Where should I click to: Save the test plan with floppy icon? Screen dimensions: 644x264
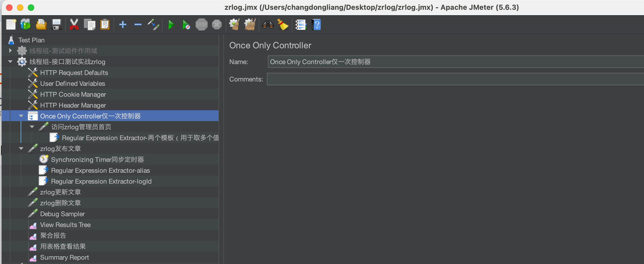pyautogui.click(x=57, y=25)
